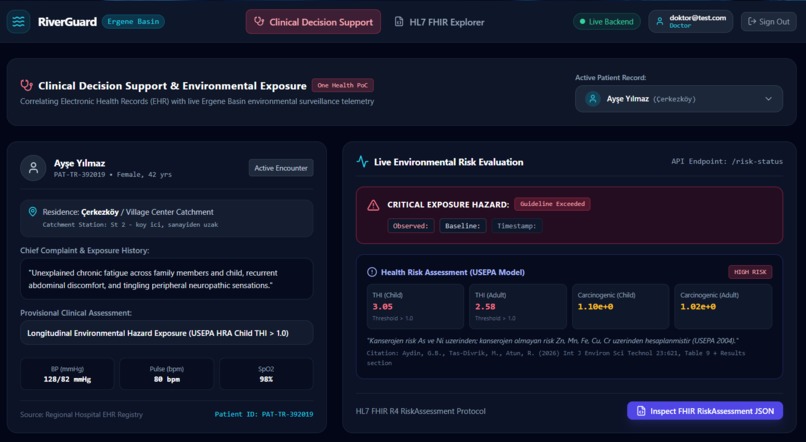Screen dimensions: 806x442
Task: Click the Timestamp: field chip
Action: (x=517, y=226)
